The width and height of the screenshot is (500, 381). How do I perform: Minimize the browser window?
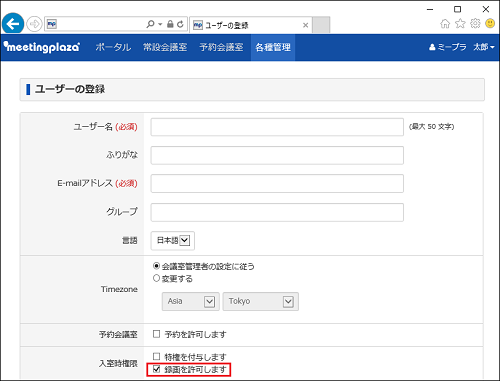click(x=430, y=9)
